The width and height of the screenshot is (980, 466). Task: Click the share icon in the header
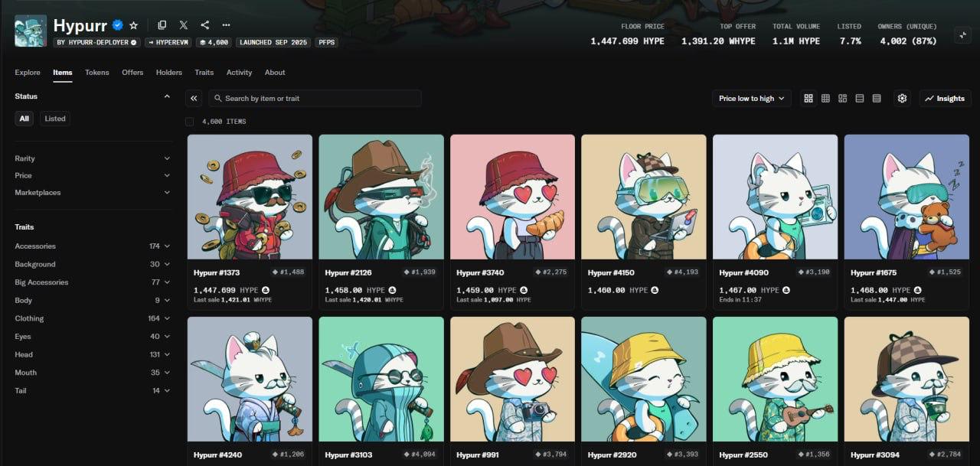coord(204,25)
